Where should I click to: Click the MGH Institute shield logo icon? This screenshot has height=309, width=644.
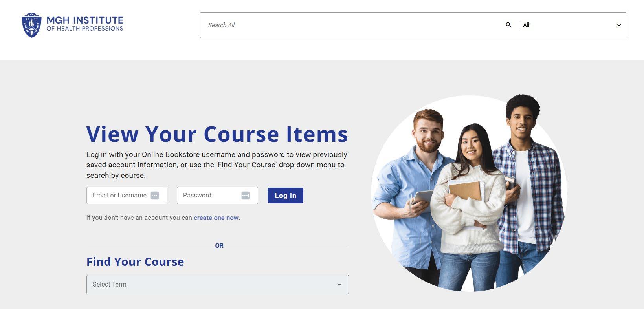[x=31, y=25]
